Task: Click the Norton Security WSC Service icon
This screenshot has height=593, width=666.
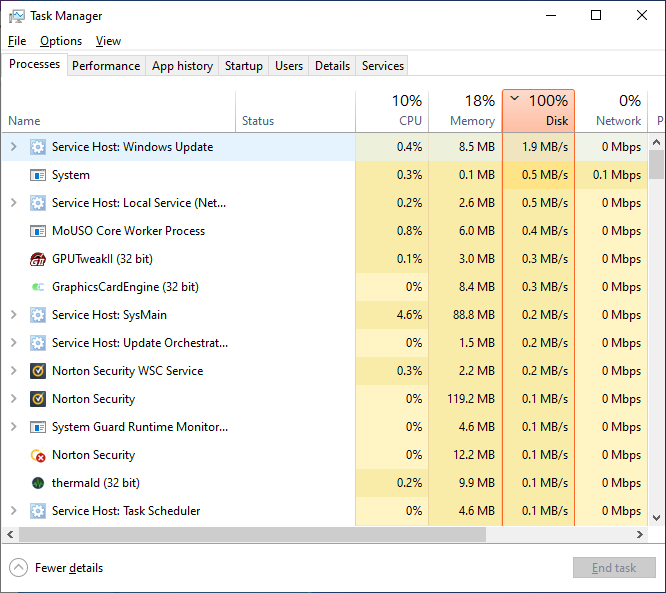Action: tap(38, 371)
